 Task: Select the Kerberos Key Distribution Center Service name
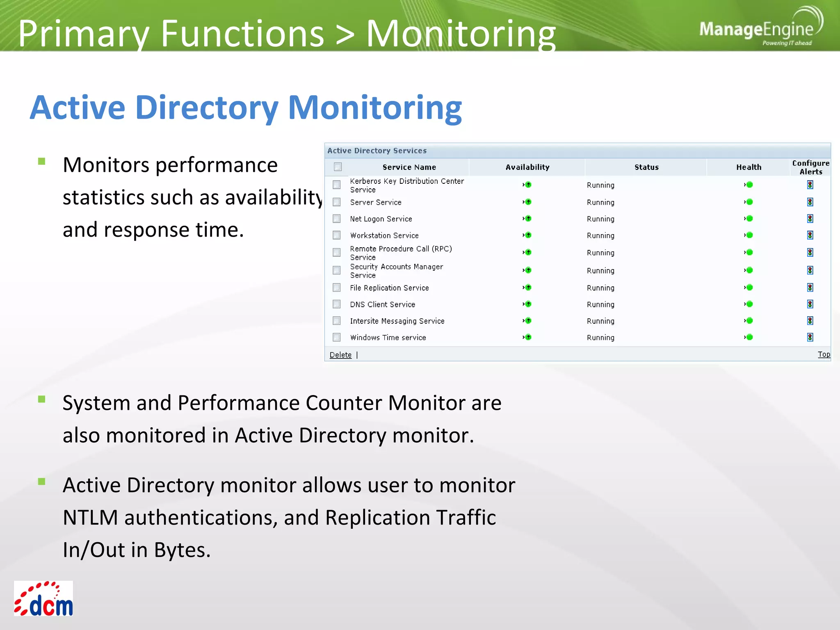point(407,185)
